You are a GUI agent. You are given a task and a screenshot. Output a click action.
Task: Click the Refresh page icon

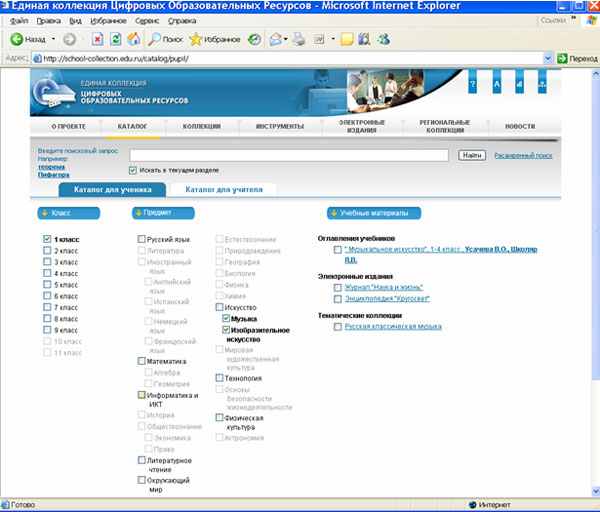[115, 40]
